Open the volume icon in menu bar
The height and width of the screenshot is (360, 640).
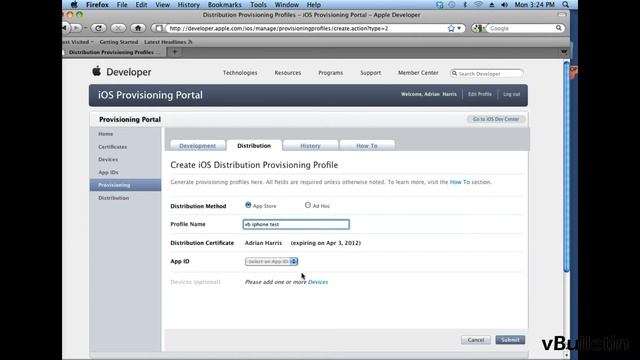[x=504, y=4]
